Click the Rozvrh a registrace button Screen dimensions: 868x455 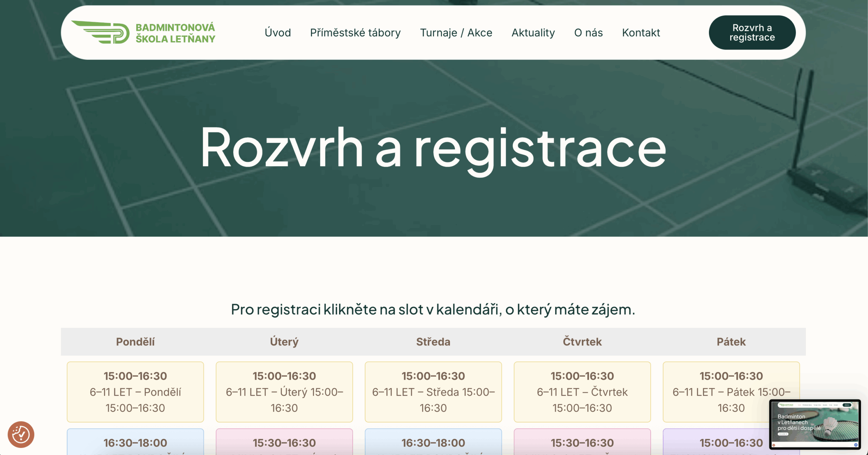click(x=752, y=33)
